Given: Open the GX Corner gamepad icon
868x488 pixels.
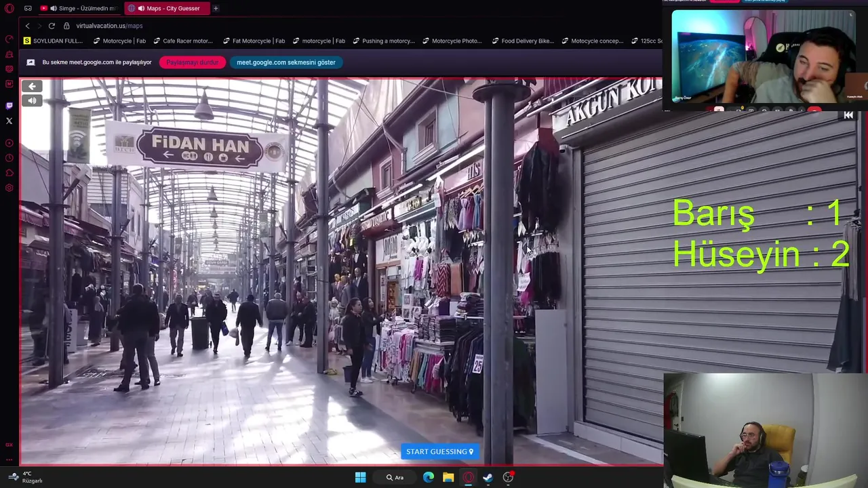Looking at the screenshot, I should tap(28, 8).
